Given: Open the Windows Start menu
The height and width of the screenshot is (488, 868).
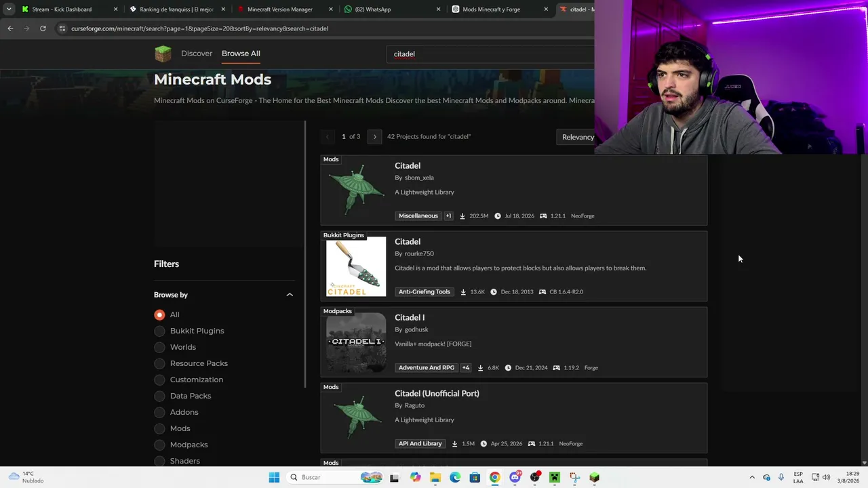Looking at the screenshot, I should 274,477.
